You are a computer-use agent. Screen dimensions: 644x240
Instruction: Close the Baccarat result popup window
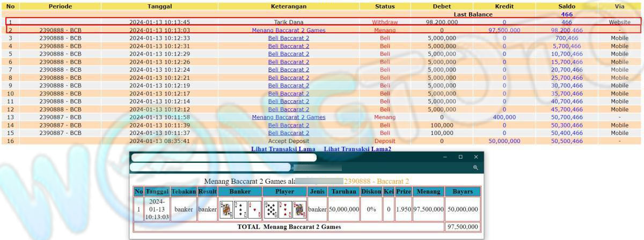pyautogui.click(x=475, y=157)
